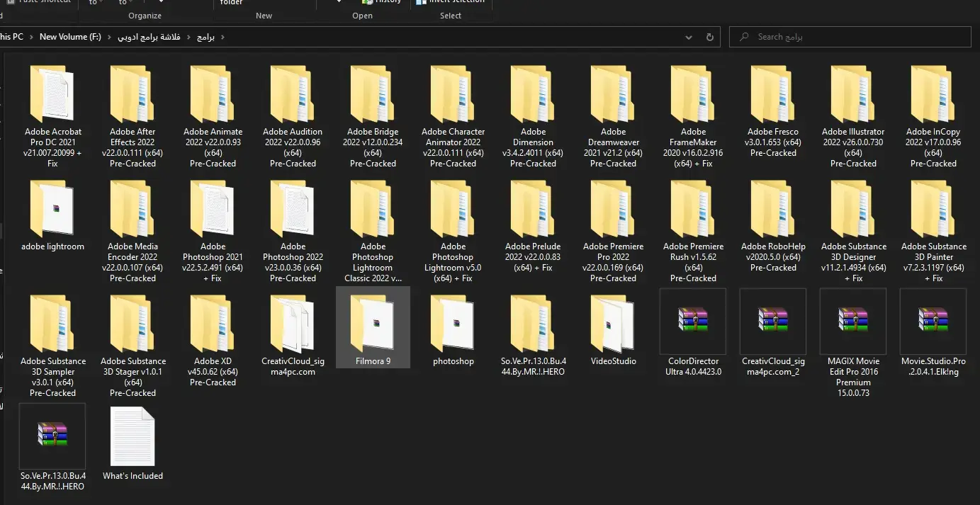Viewport: 980px width, 505px height.
Task: Select the Adobe Premiere Pro 2022 folder
Action: coord(613,230)
